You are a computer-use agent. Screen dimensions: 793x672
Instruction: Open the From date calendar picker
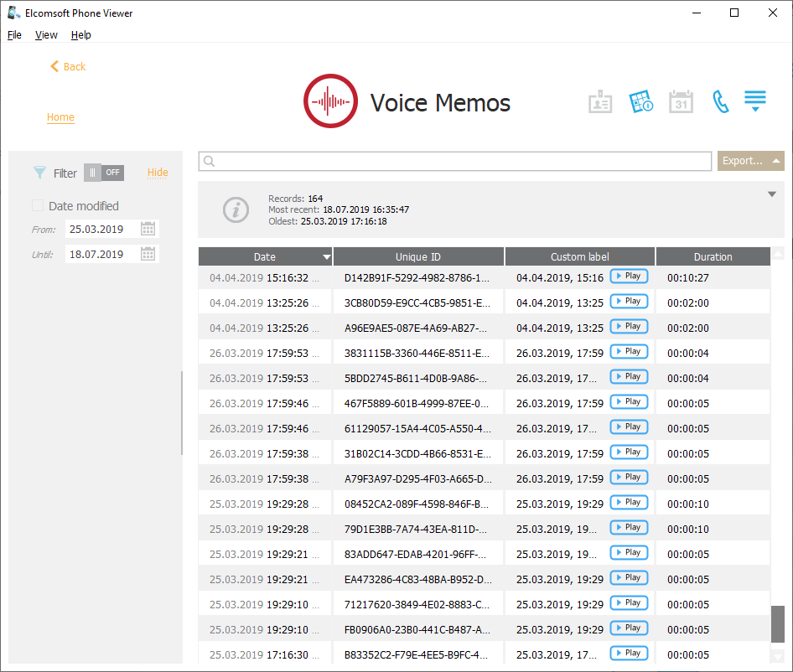tap(148, 229)
